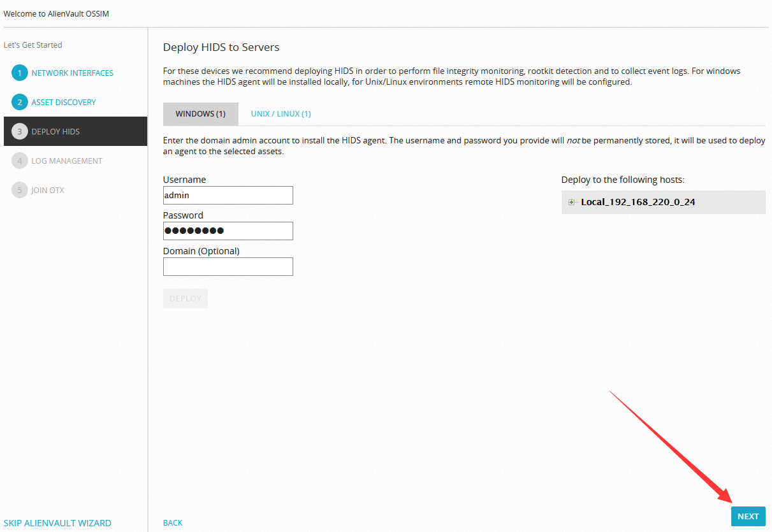Click the Welcome to AlienVault OSSIM title
Viewport: 772px width, 532px height.
click(56, 13)
